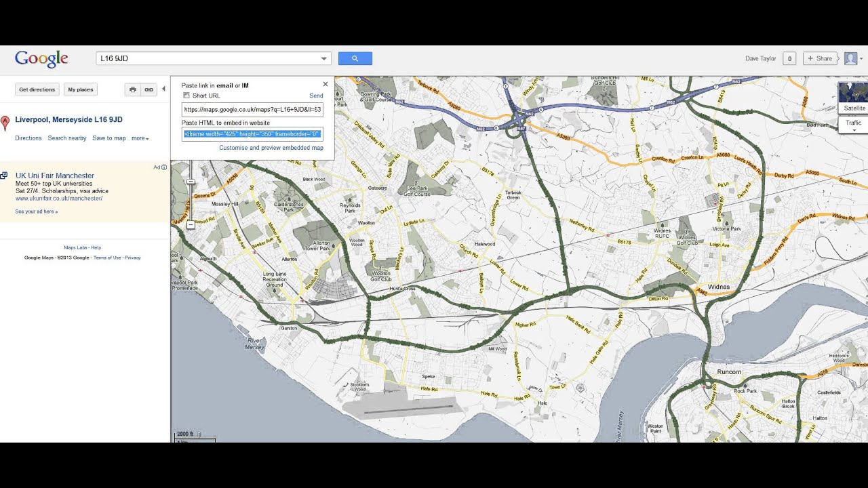Click Search nearby link
Viewport: 868px width, 488px height.
tap(67, 138)
